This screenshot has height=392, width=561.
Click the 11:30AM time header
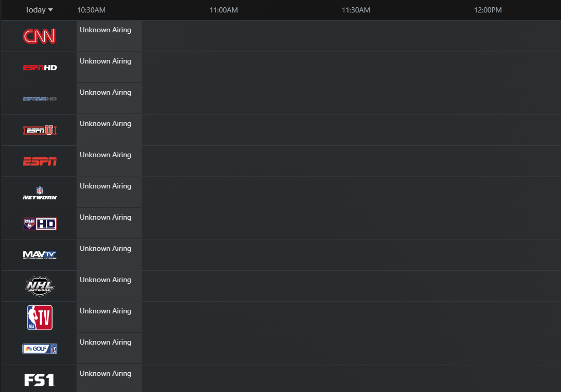(356, 10)
